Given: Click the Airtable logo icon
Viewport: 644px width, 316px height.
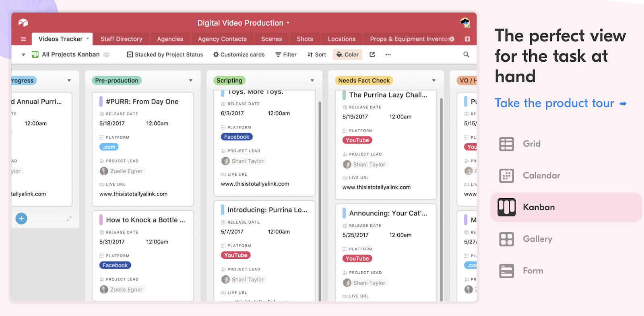Looking at the screenshot, I should click(23, 23).
